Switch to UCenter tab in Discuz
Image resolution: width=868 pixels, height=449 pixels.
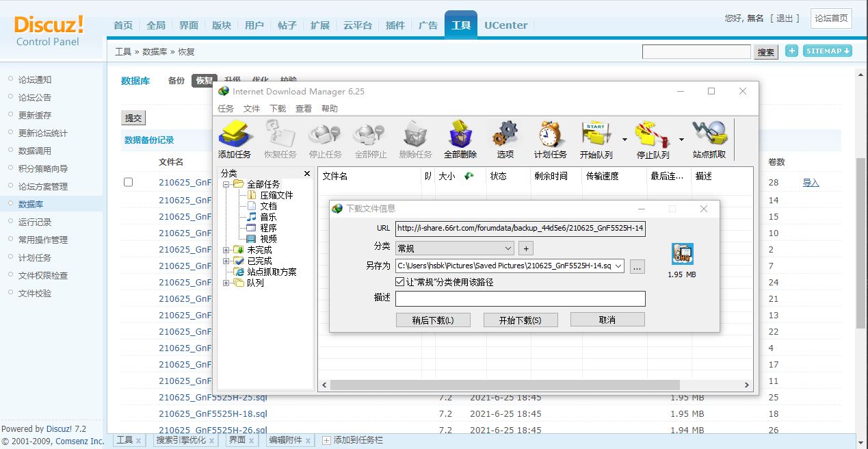[x=506, y=25]
